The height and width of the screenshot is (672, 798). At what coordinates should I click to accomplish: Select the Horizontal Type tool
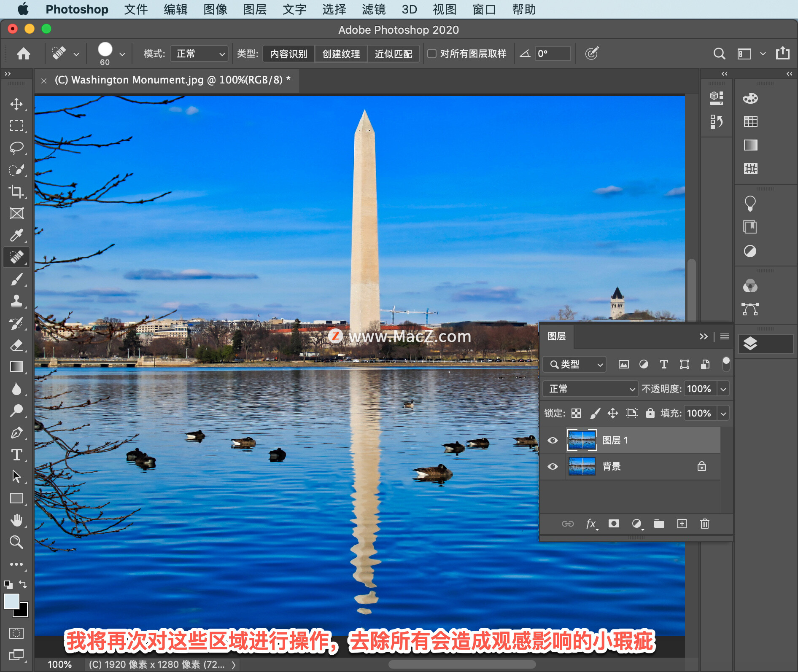click(16, 454)
